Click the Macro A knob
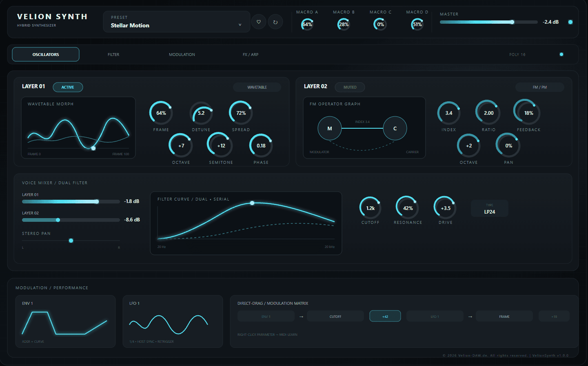The height and width of the screenshot is (366, 588). point(307,25)
